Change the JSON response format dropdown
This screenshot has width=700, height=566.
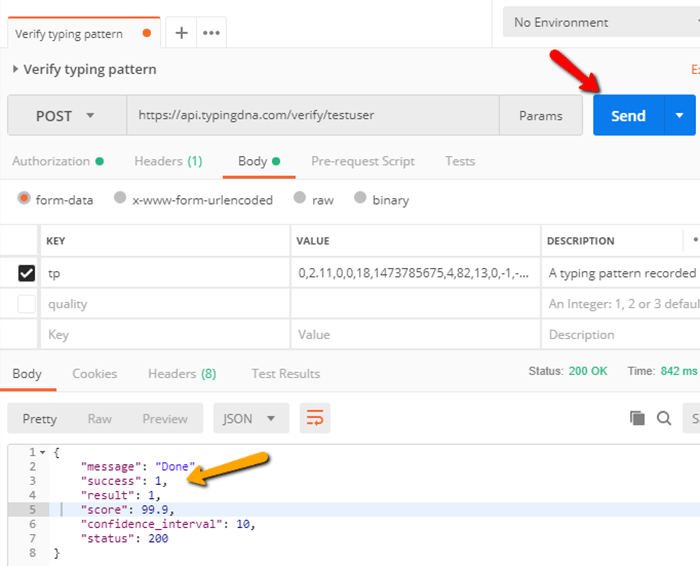(x=251, y=418)
